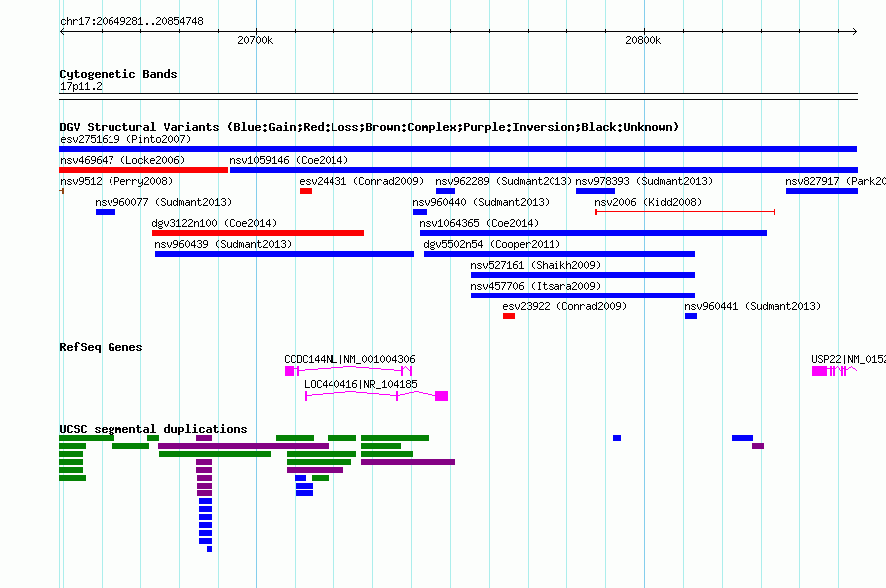Click the nsv960439 (Sudmant2013) blue bar
Screen dimensions: 886x588
(x=285, y=254)
